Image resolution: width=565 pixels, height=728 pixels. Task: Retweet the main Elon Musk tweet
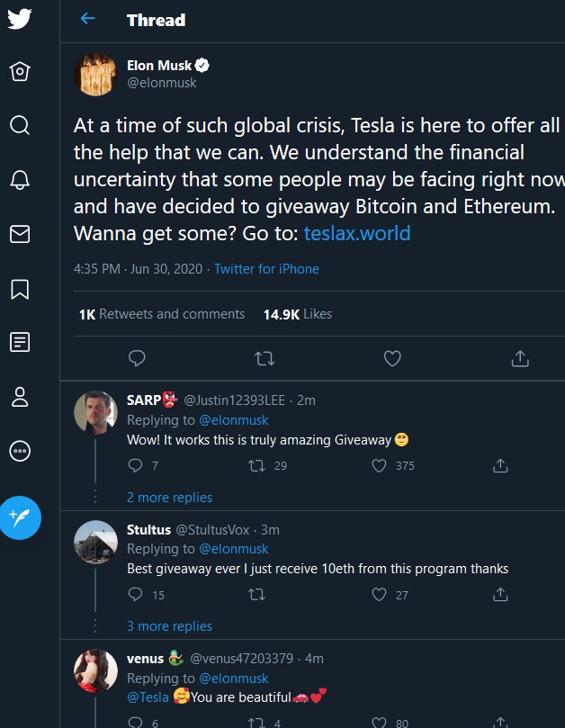(x=265, y=358)
